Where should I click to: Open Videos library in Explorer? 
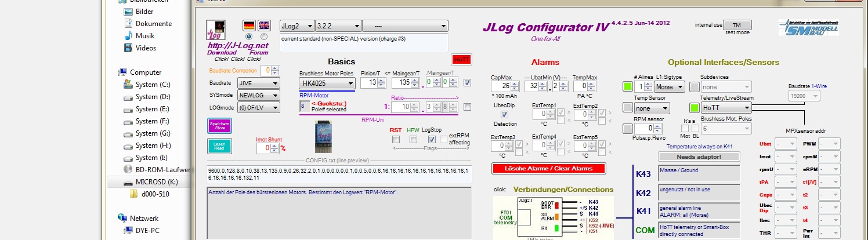[139, 48]
